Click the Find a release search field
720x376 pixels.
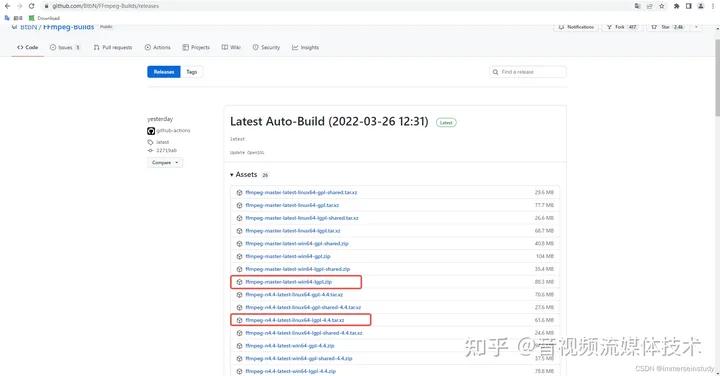point(528,72)
